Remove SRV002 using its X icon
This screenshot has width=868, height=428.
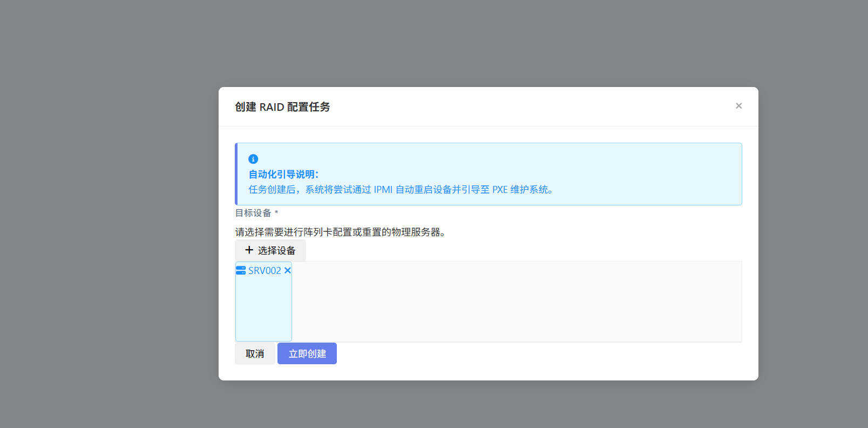[x=288, y=270]
